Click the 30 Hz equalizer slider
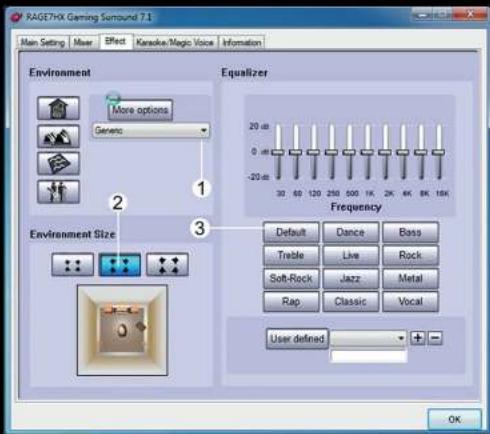The width and height of the screenshot is (490, 434). 278,152
